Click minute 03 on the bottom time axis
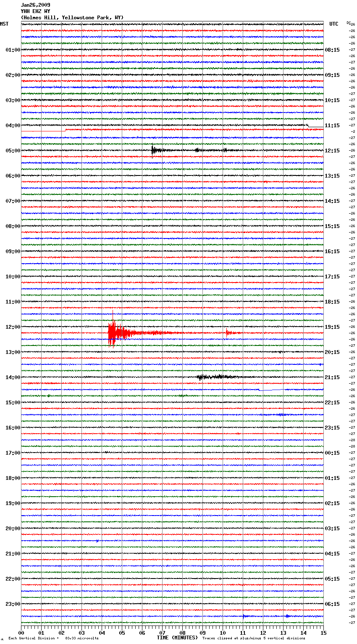The height and width of the screenshot is (644, 357). [x=82, y=633]
